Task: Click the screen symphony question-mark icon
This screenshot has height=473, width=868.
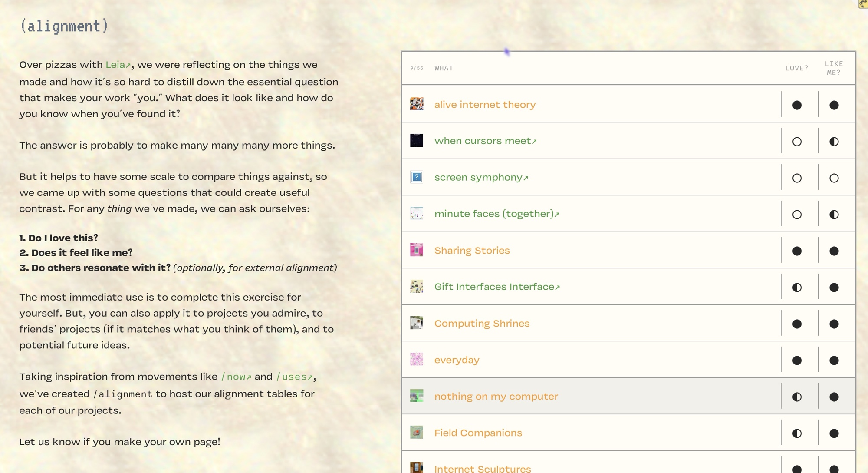Action: [x=417, y=177]
